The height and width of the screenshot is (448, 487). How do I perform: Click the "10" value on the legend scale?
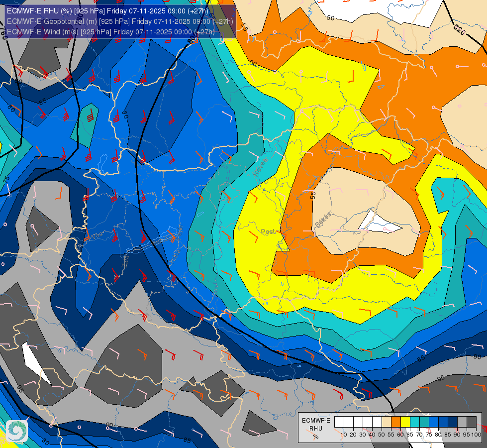[x=344, y=435]
